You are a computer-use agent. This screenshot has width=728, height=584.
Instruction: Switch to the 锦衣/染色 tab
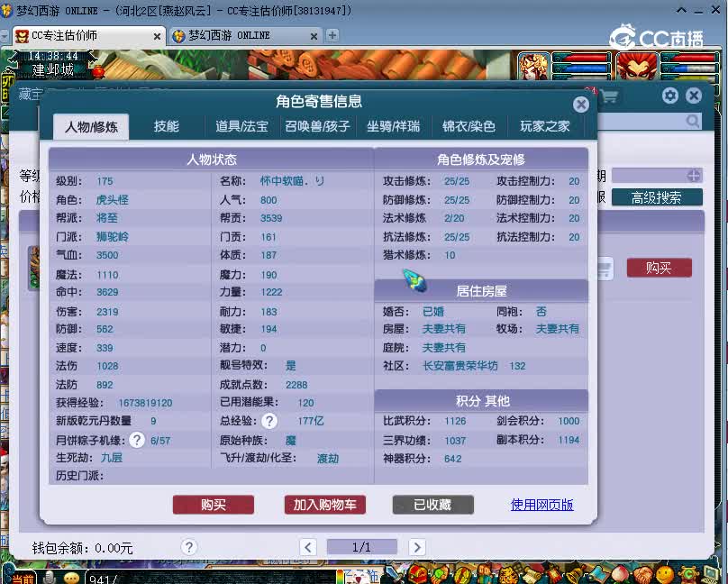469,126
